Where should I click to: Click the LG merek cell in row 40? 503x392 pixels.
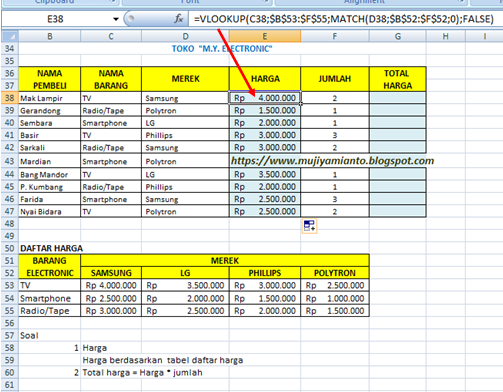pos(185,123)
